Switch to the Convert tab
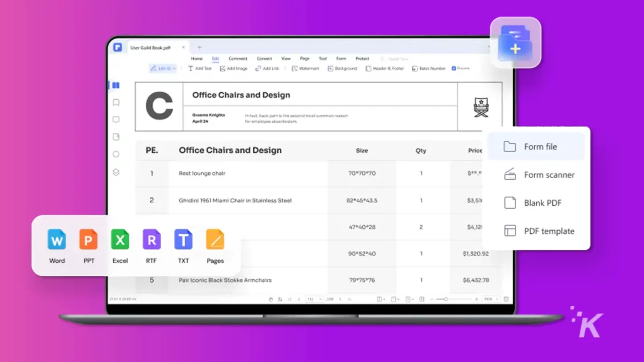644x362 pixels. [x=264, y=58]
